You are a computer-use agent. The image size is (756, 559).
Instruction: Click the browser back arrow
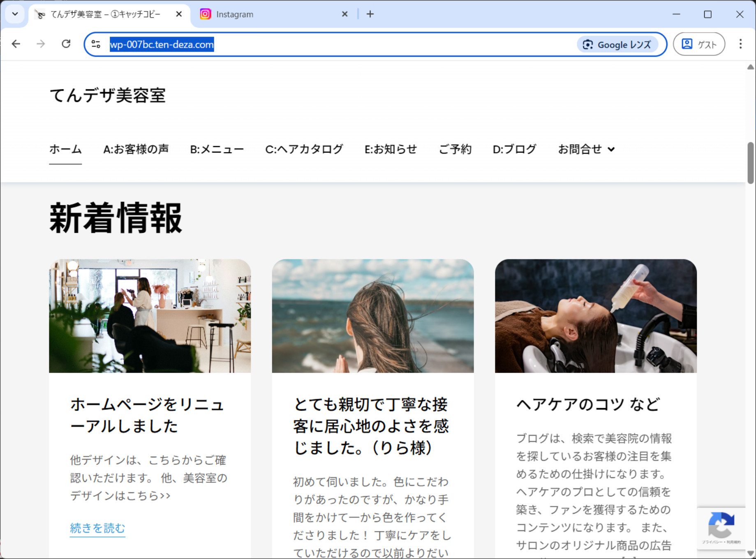[x=16, y=44]
